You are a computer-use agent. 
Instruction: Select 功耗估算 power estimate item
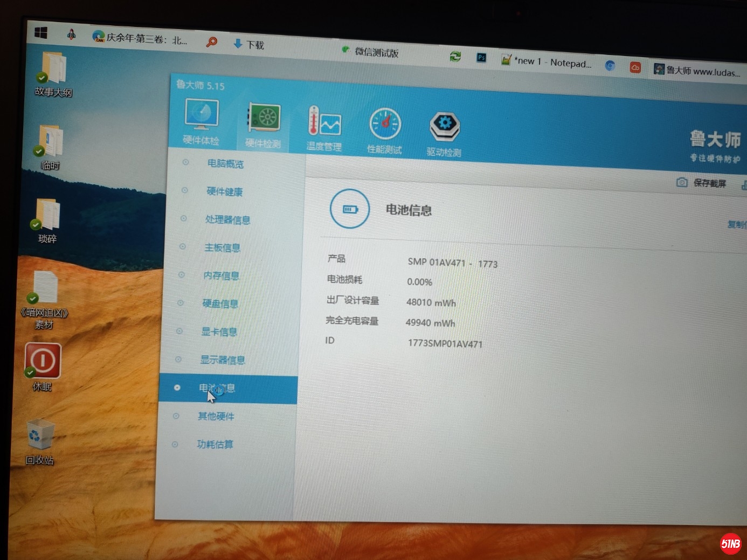215,445
